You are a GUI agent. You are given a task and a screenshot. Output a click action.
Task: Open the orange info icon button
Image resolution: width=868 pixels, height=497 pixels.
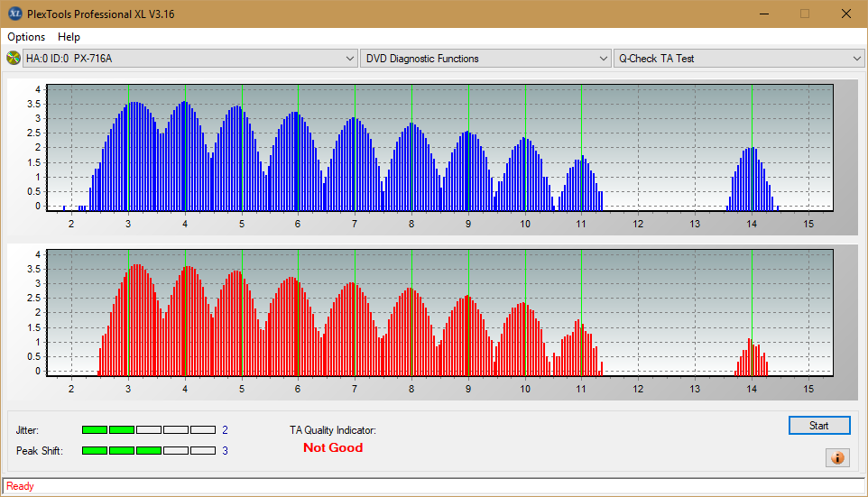pos(837,457)
